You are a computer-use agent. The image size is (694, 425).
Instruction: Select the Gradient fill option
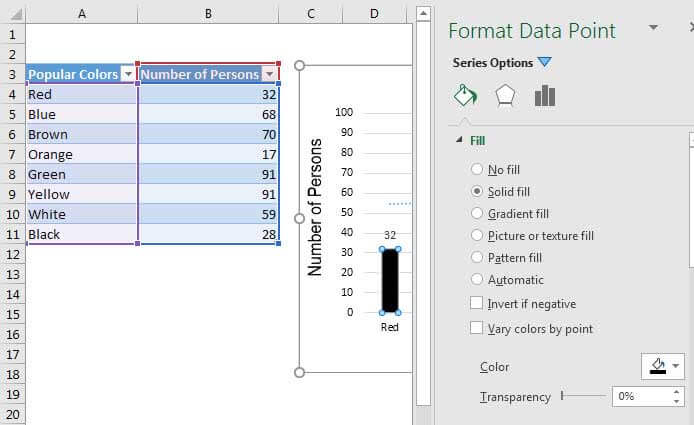[x=477, y=213]
